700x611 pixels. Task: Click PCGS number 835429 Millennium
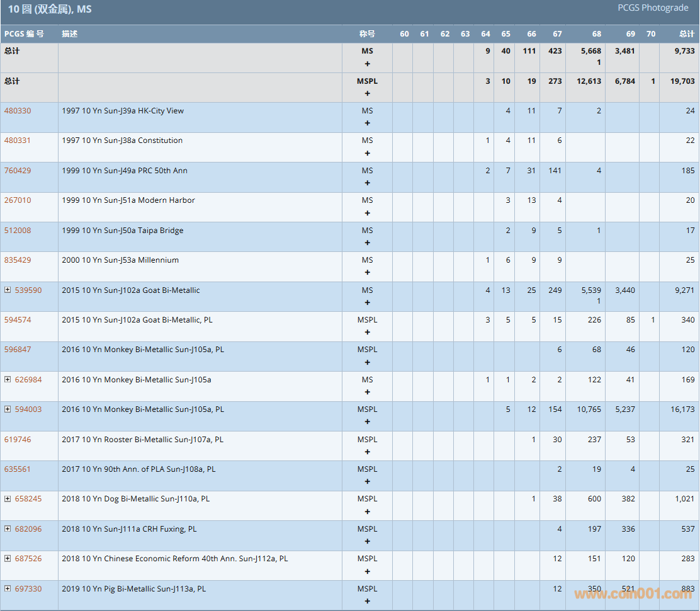point(18,260)
